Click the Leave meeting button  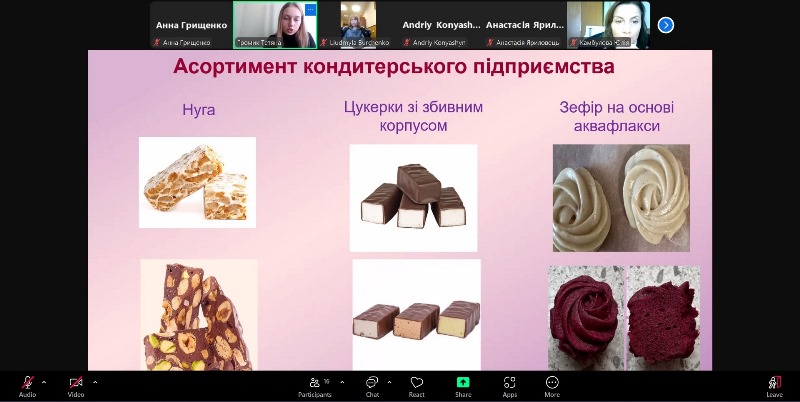point(774,386)
